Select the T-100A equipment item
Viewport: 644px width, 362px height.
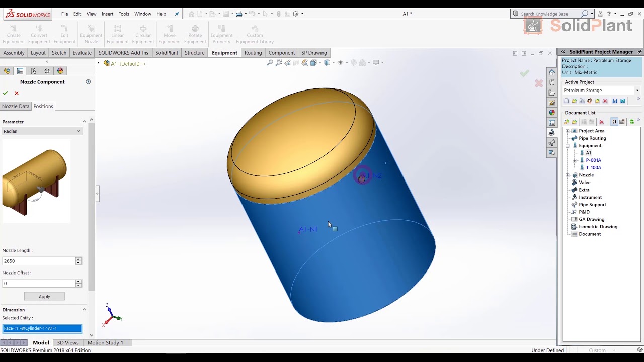[593, 168]
